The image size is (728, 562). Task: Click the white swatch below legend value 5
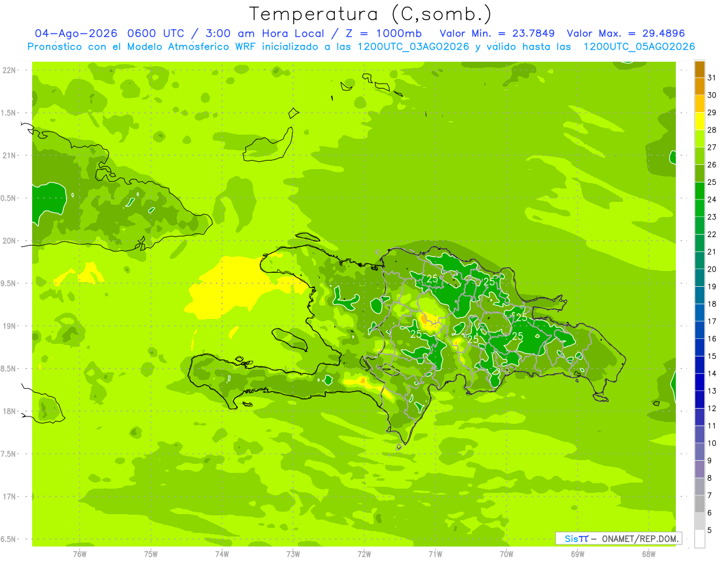pos(699,539)
